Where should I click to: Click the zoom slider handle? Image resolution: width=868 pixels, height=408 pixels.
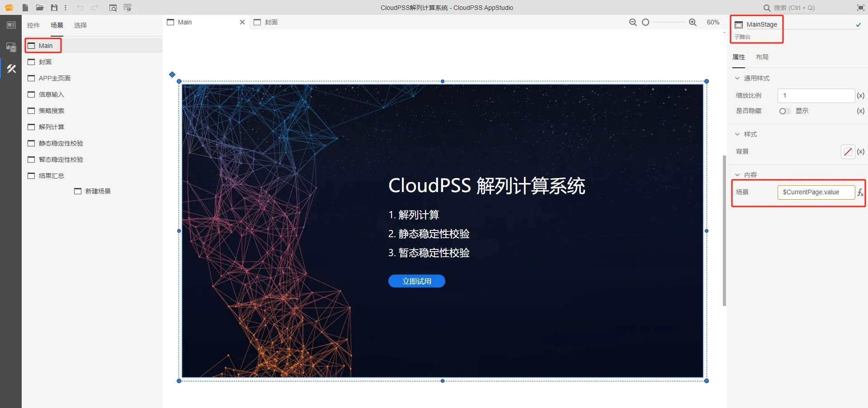coord(646,22)
